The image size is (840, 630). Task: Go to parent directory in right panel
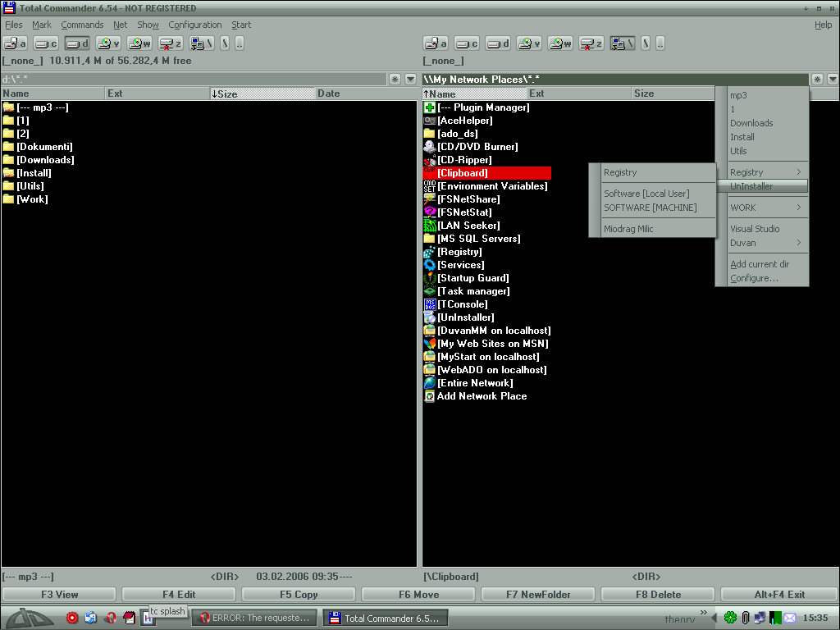(660, 43)
